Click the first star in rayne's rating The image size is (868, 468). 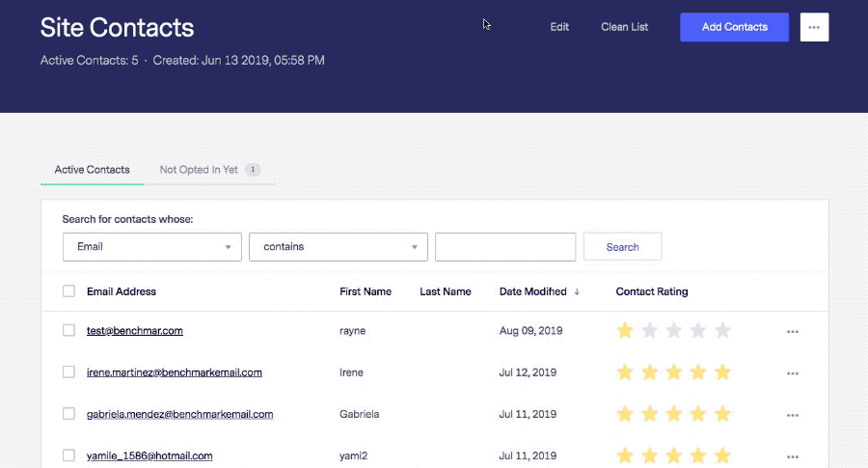(625, 330)
